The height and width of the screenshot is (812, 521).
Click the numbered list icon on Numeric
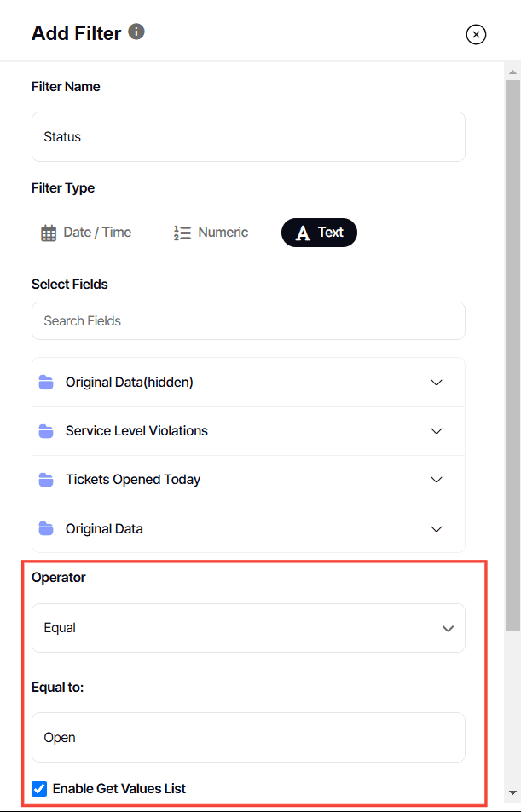point(182,232)
